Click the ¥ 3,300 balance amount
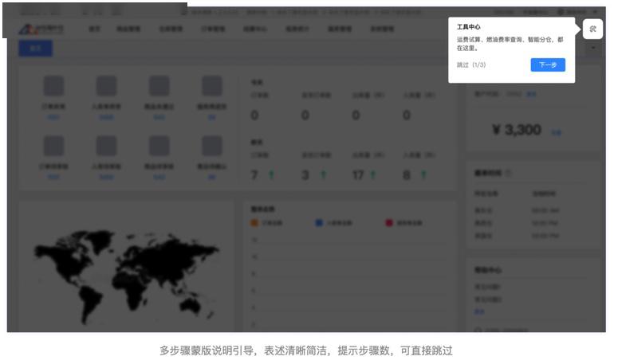 pyautogui.click(x=516, y=130)
